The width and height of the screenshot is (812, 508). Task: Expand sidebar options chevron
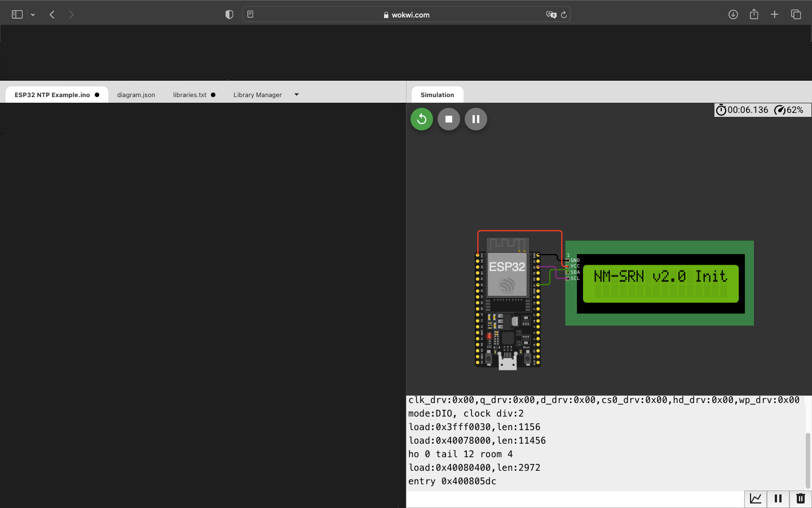coord(33,15)
